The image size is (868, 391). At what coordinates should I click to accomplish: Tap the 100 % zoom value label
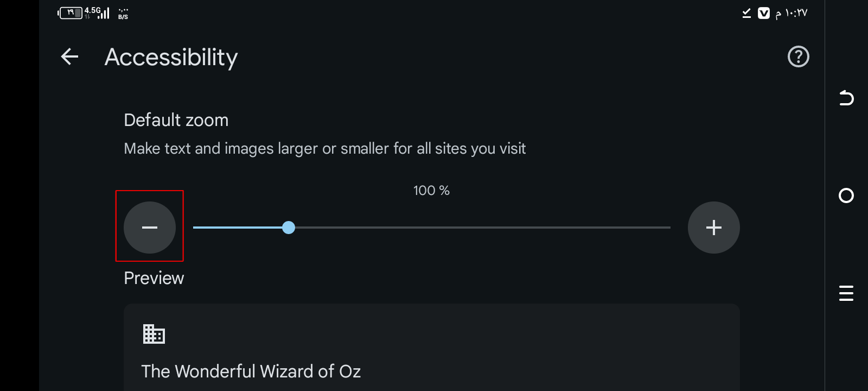(431, 191)
